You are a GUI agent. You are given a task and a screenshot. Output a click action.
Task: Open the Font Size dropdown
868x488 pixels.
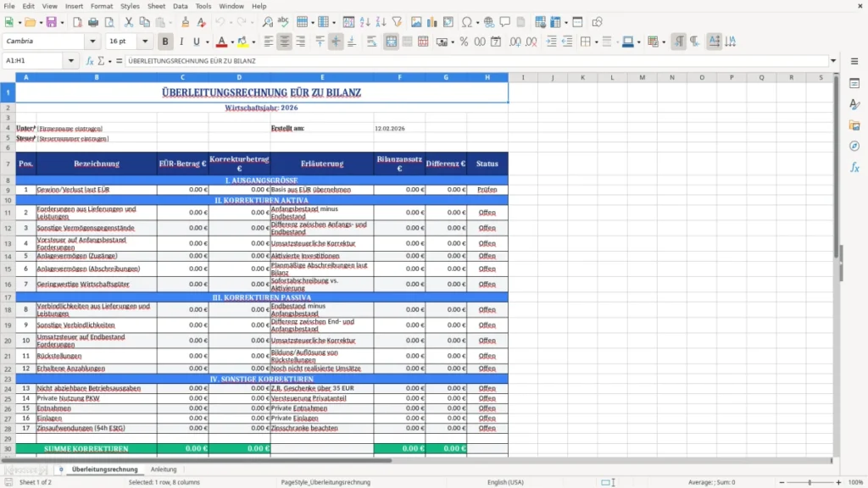pos(145,41)
